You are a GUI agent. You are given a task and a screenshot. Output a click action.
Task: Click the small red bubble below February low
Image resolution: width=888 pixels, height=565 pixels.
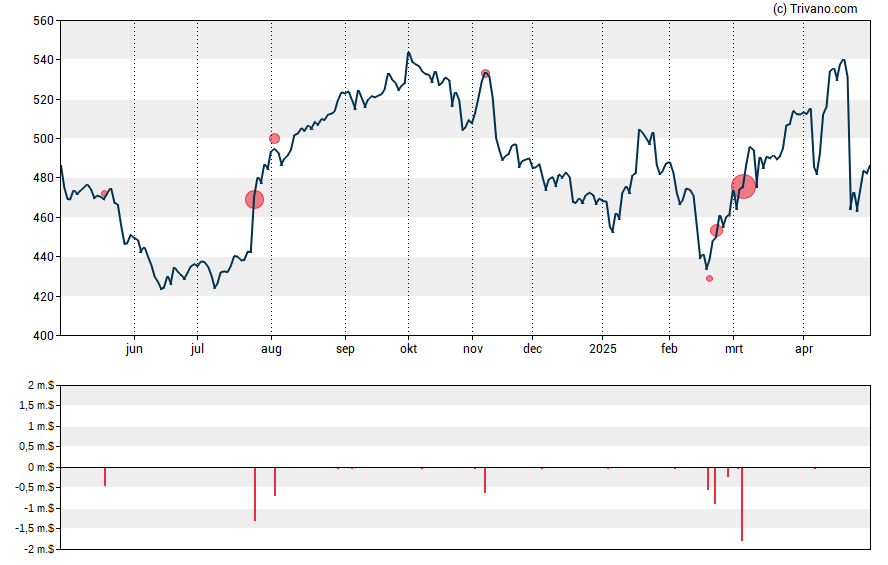(x=709, y=279)
